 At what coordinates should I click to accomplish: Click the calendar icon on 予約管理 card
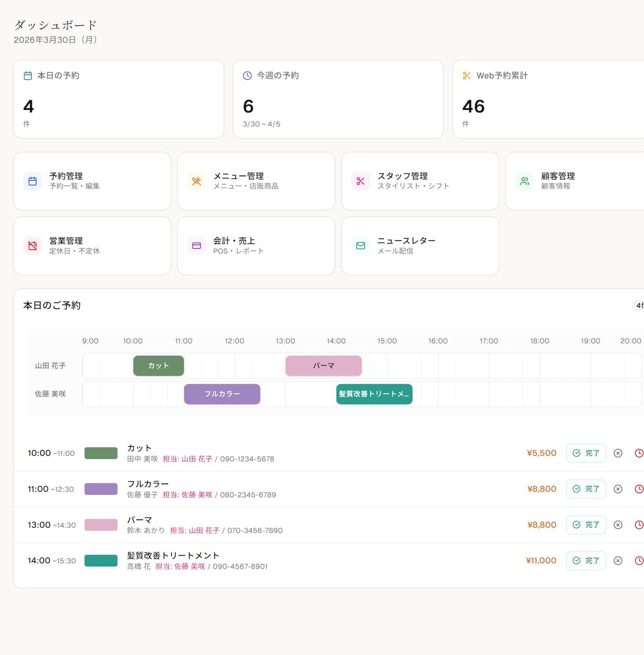click(33, 181)
